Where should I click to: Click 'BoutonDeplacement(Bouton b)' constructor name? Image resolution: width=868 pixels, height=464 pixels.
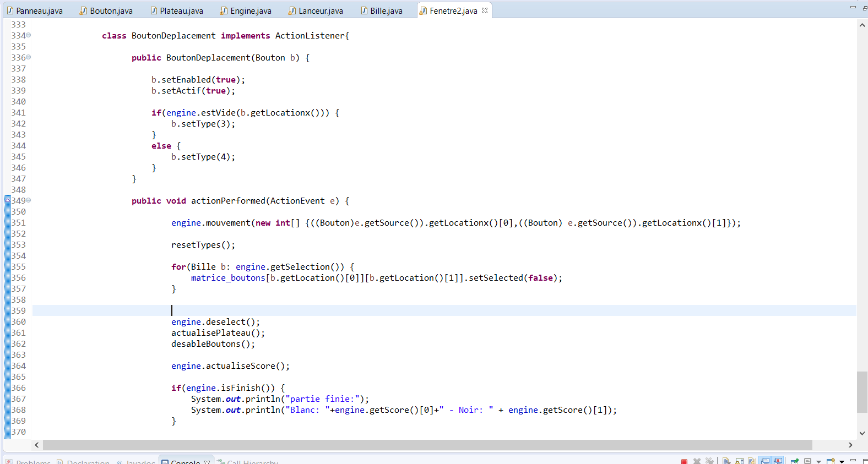pyautogui.click(x=233, y=57)
